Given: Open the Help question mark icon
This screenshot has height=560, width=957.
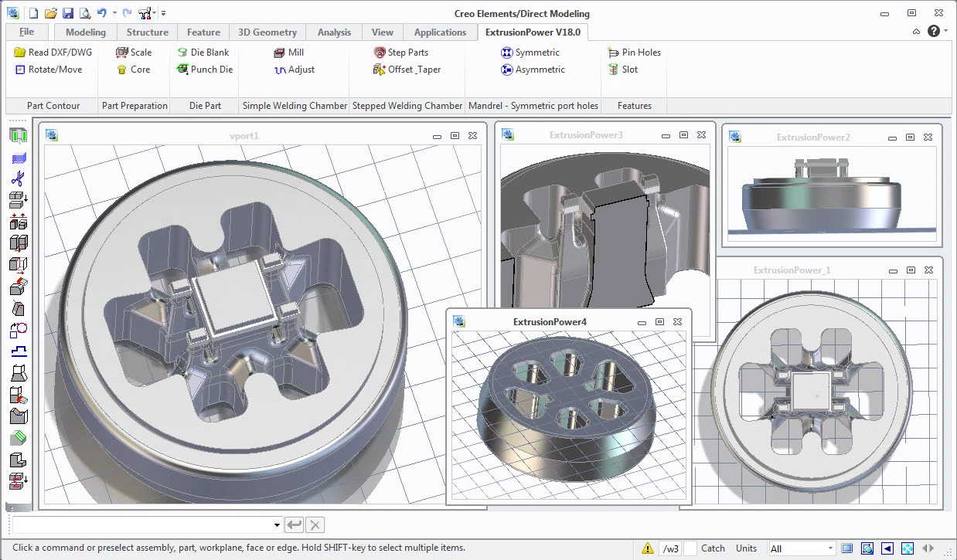Looking at the screenshot, I should tap(934, 31).
